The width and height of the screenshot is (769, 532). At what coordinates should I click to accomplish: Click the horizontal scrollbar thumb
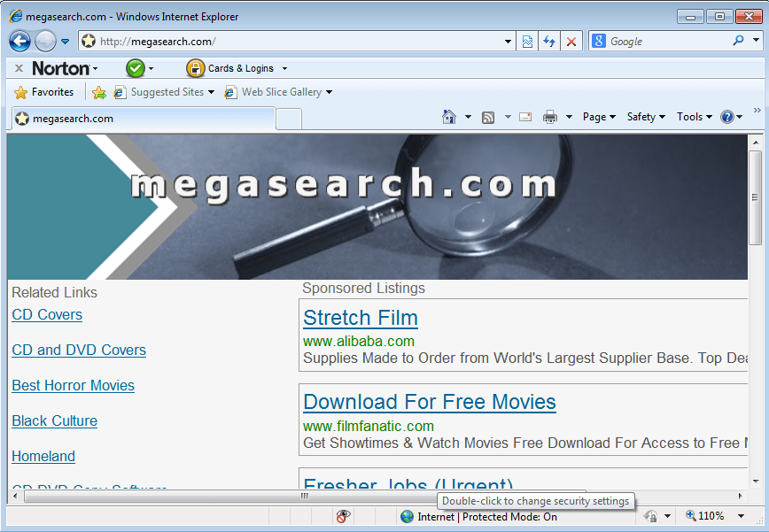tap(305, 496)
